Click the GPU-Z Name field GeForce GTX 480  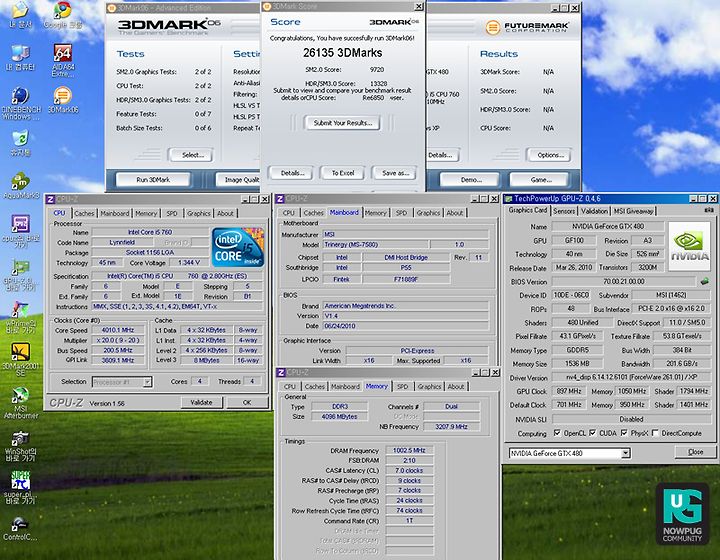pyautogui.click(x=608, y=226)
